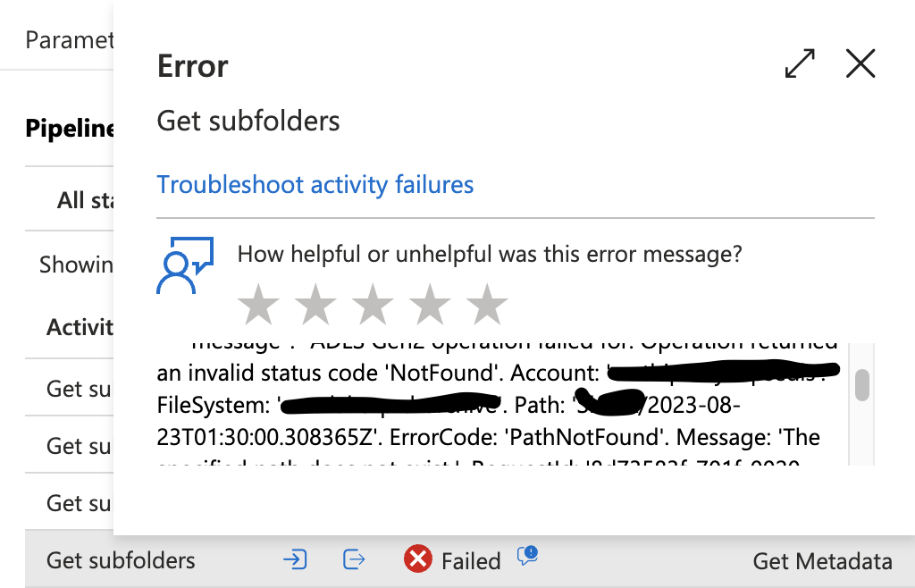Open the Troubleshoot activity failures link
This screenshot has width=915, height=588.
point(315,184)
